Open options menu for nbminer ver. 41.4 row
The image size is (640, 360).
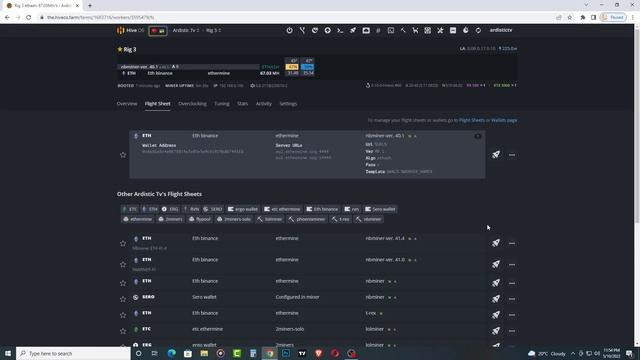click(512, 243)
